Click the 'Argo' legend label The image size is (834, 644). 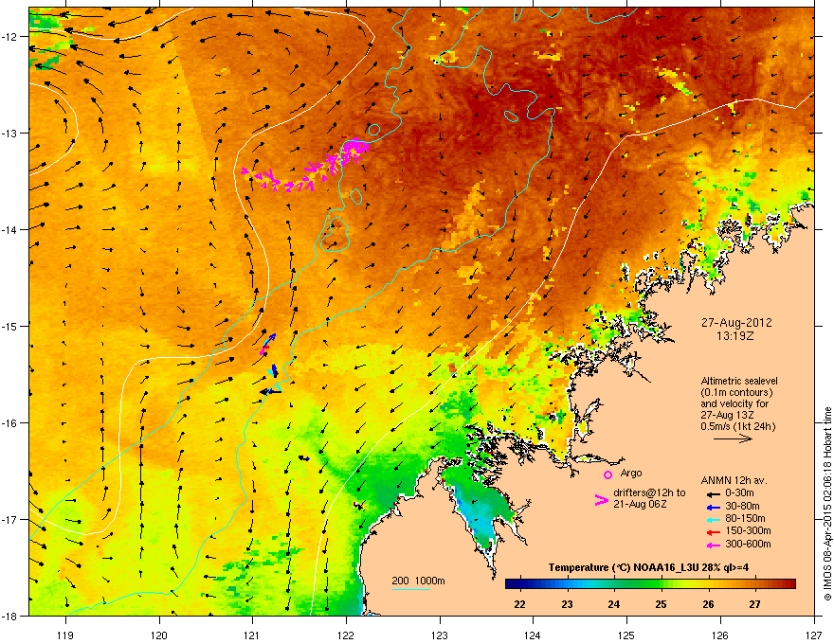(631, 473)
